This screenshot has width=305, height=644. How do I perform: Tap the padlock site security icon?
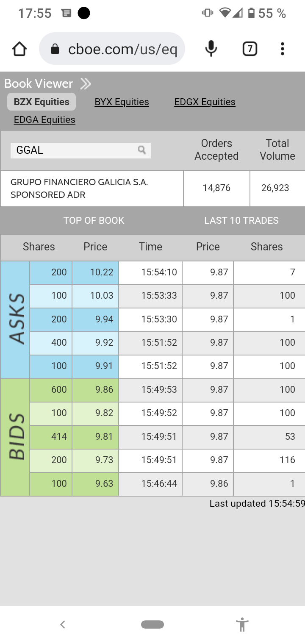pos(55,49)
